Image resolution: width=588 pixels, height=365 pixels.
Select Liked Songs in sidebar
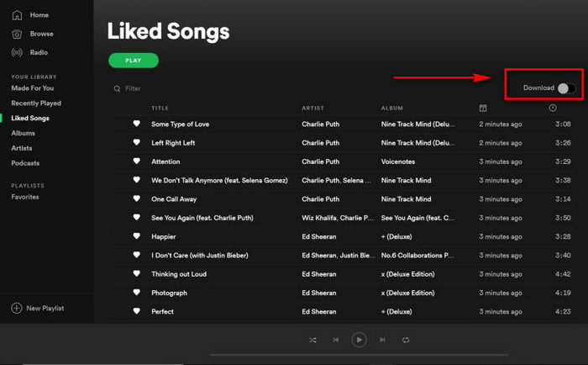30,119
